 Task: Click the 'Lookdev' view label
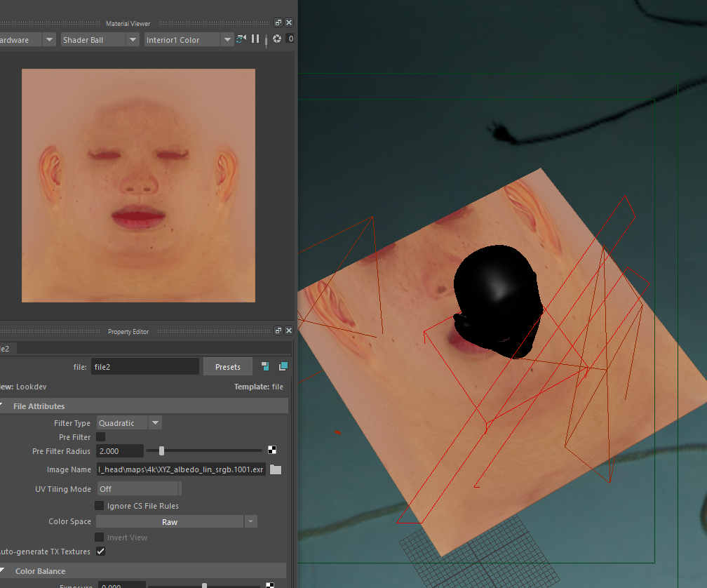pos(31,387)
